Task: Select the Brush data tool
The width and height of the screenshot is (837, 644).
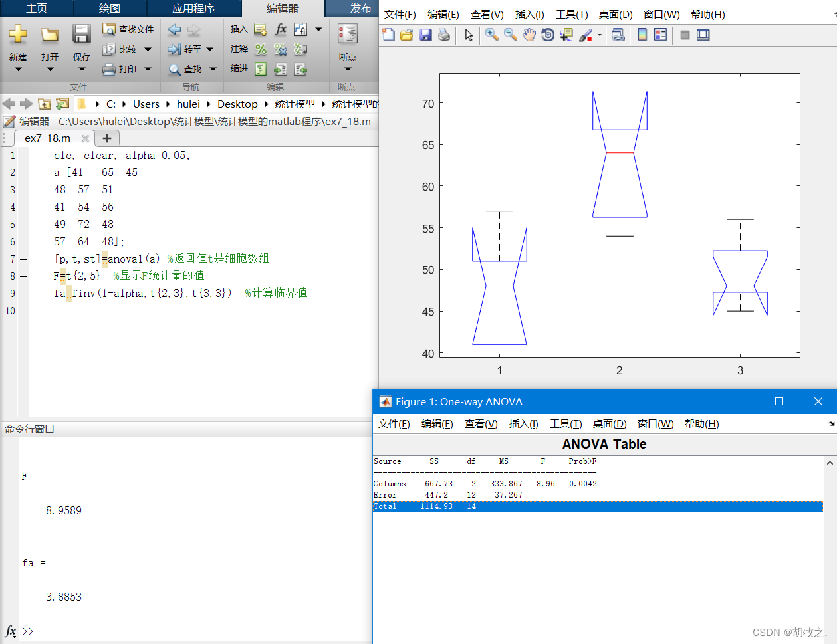Action: (x=585, y=35)
